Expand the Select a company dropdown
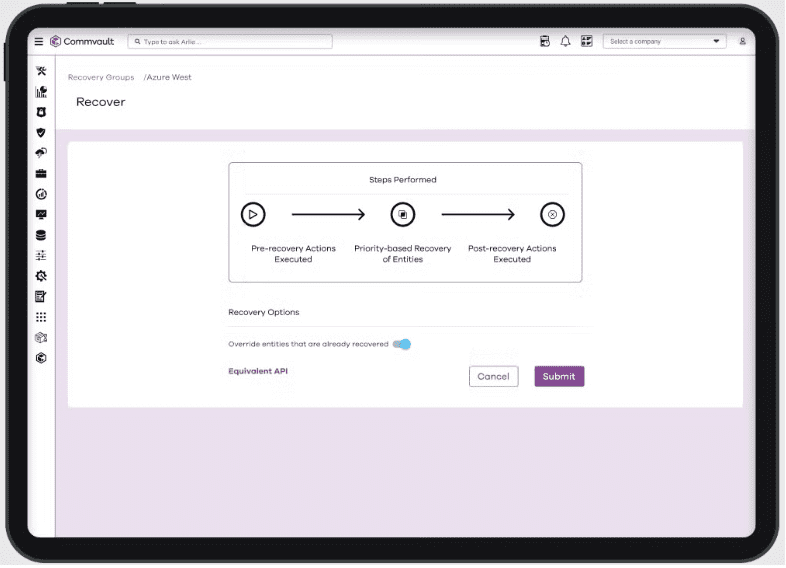 click(x=665, y=42)
